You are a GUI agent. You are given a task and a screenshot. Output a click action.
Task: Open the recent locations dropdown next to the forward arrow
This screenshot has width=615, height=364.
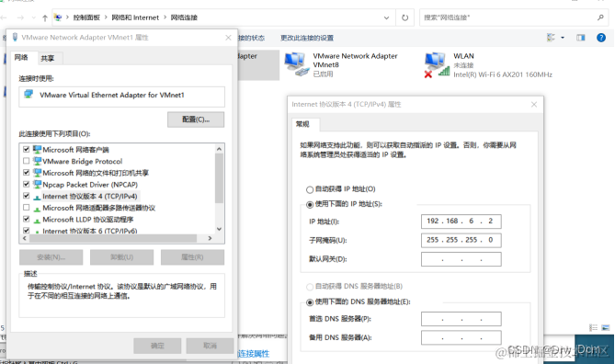tap(33, 17)
